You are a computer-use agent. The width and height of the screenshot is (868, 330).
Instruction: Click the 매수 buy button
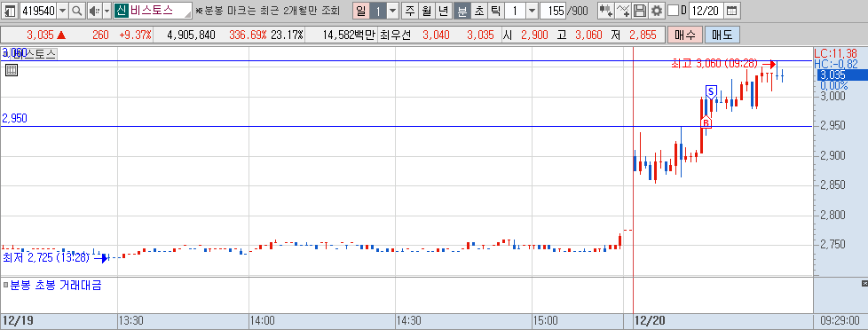[685, 35]
